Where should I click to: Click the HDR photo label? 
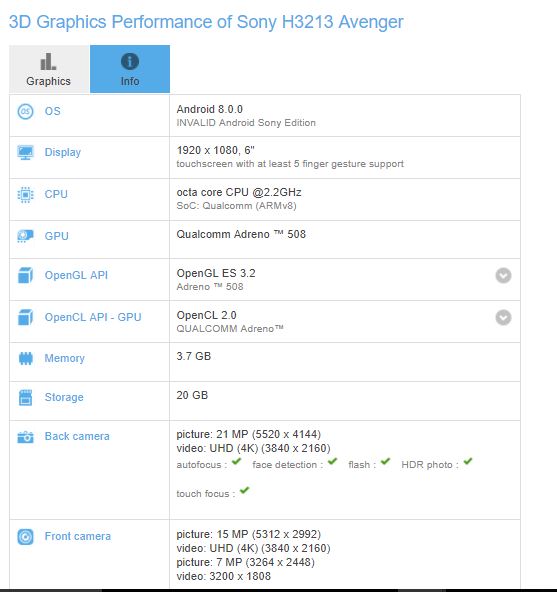[x=430, y=465]
